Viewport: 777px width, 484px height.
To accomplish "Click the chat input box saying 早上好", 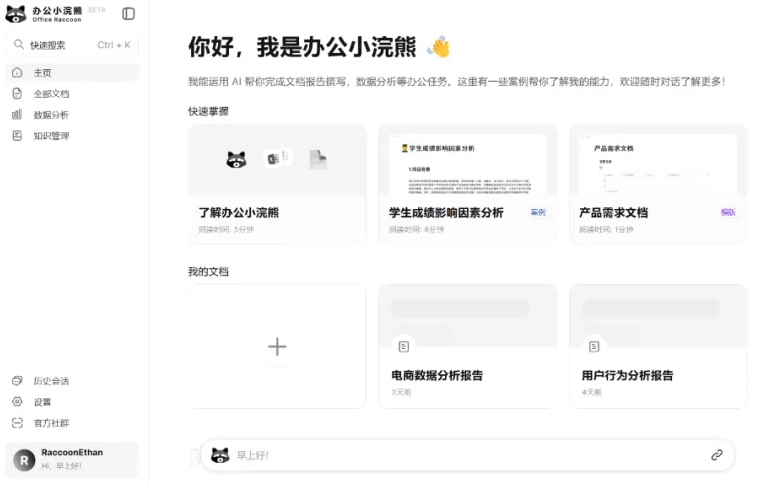I will point(460,455).
